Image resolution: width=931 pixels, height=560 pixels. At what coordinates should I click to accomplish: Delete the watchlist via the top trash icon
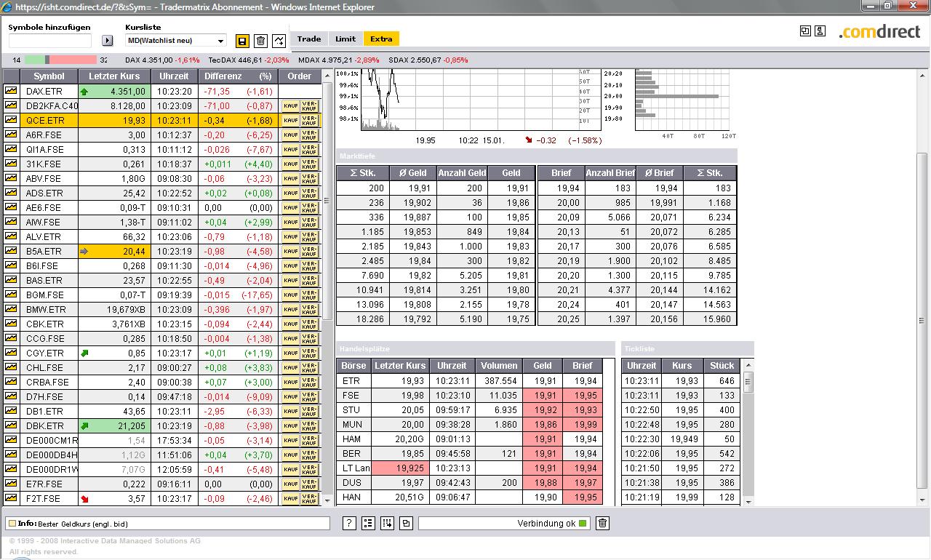(x=260, y=41)
